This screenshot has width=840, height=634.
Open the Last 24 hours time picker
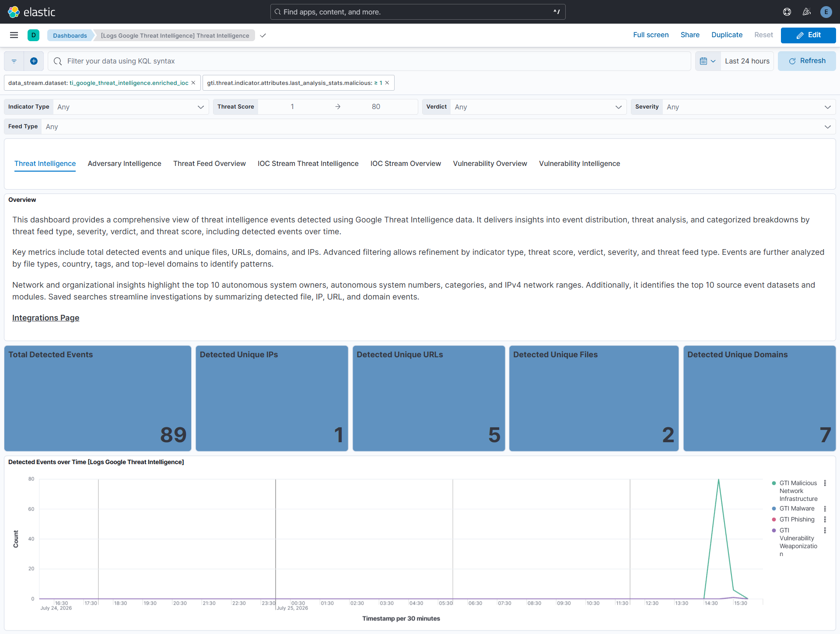click(x=747, y=61)
